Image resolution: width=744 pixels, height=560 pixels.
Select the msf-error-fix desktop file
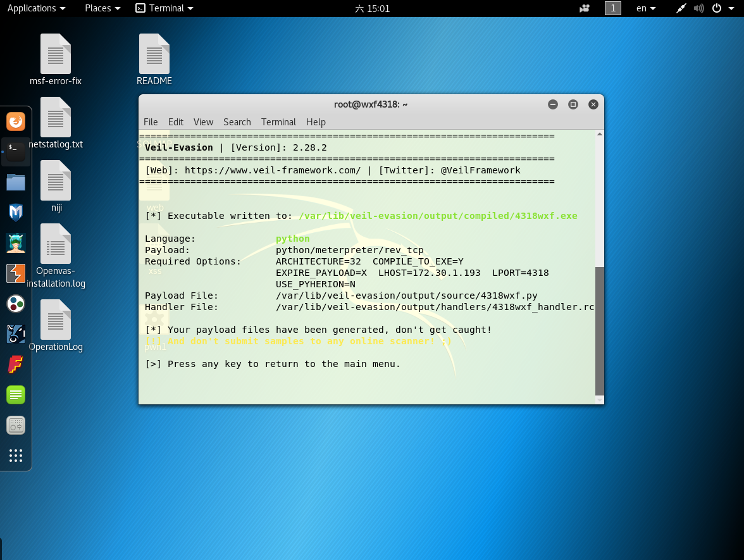[56, 59]
